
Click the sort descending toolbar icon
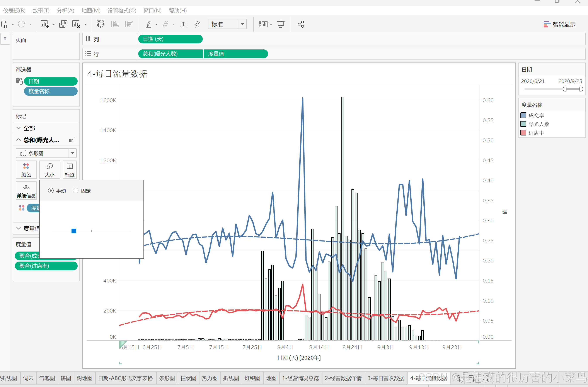128,24
